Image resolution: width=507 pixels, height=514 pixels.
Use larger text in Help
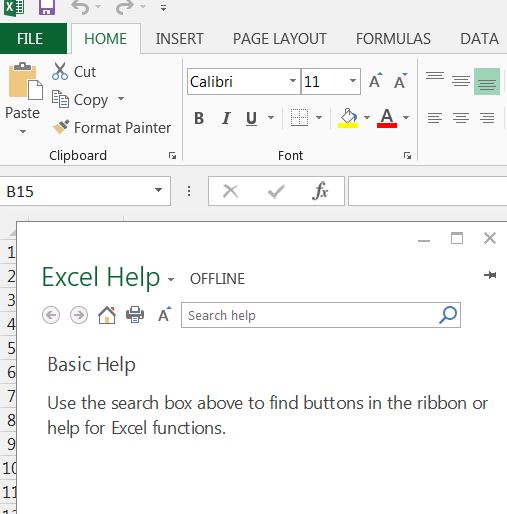pos(164,314)
